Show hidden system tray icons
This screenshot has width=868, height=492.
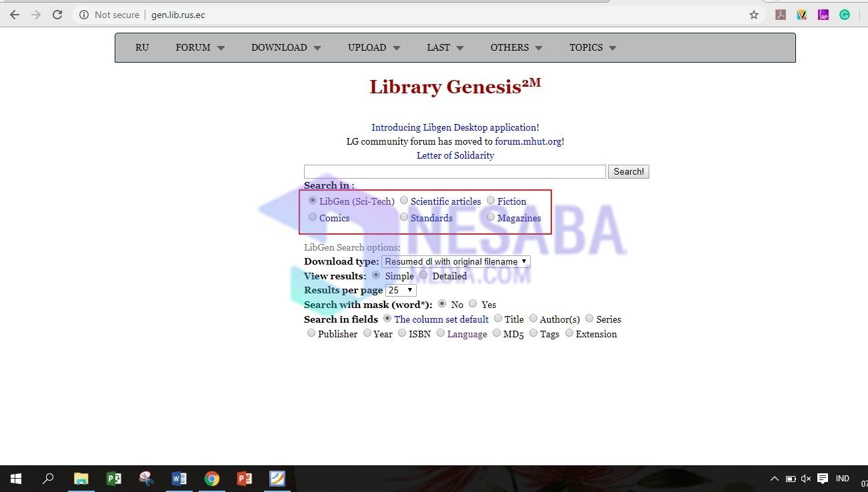[775, 479]
